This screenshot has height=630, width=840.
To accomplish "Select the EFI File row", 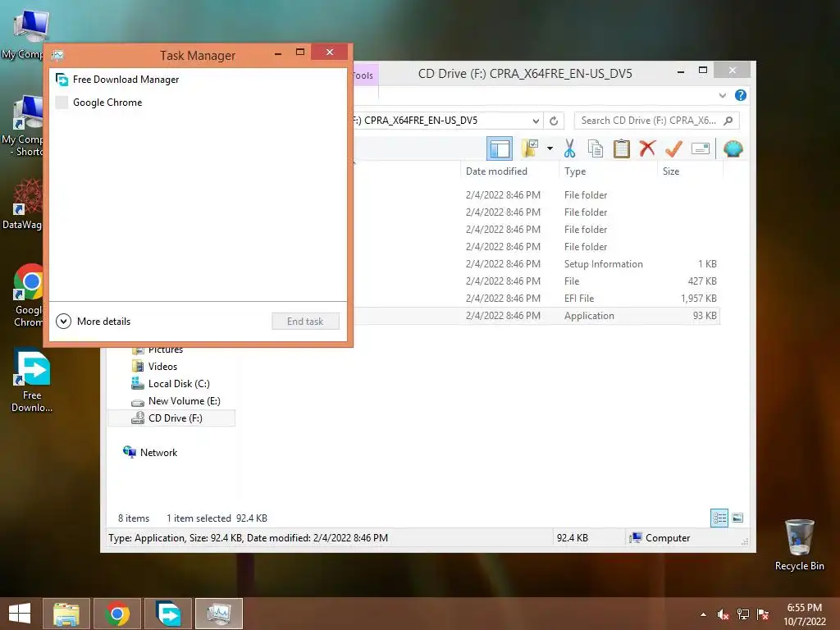I will point(536,299).
